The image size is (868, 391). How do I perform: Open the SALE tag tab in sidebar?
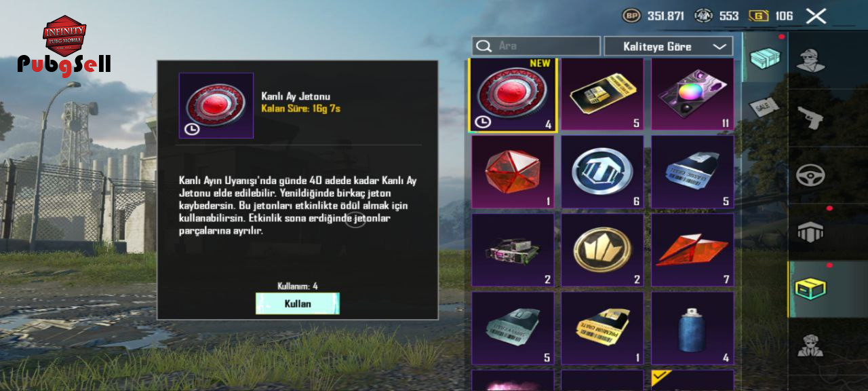(764, 107)
